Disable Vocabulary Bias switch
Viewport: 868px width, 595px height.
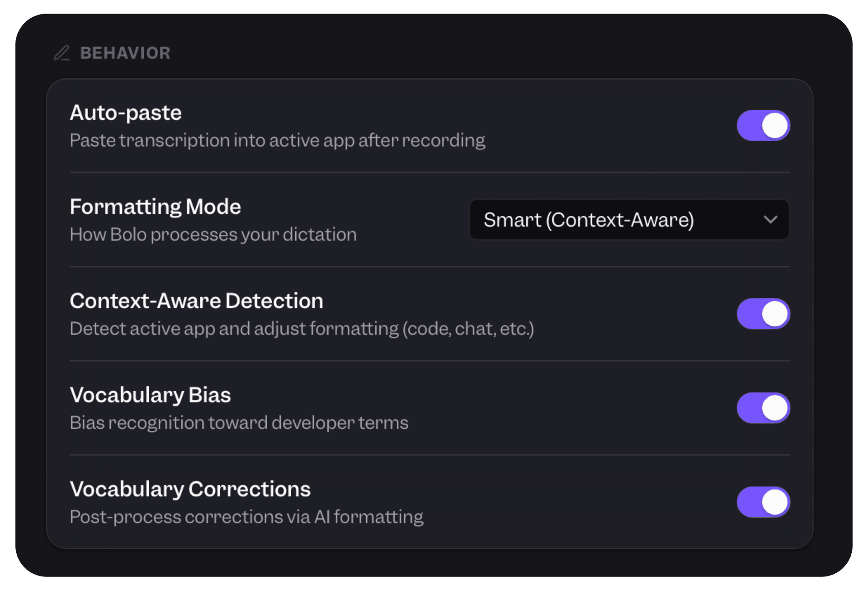pos(763,407)
